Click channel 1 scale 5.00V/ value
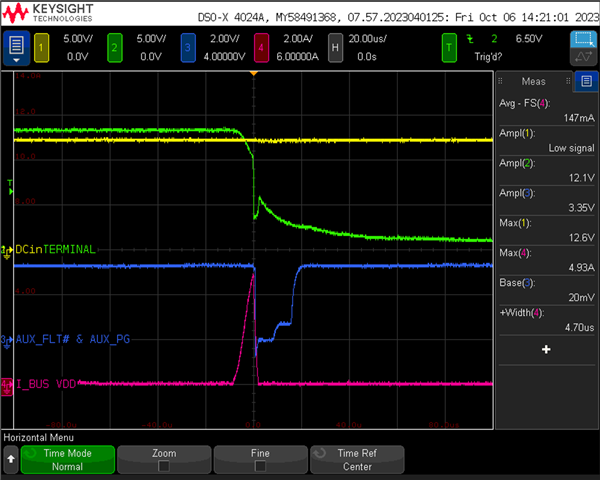This screenshot has height=480, width=600. click(78, 39)
